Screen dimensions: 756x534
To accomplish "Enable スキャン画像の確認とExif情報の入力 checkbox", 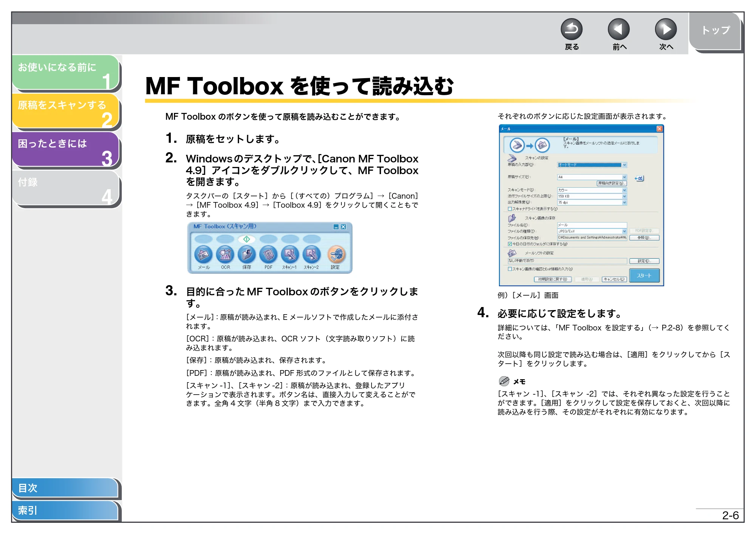I will tap(510, 269).
